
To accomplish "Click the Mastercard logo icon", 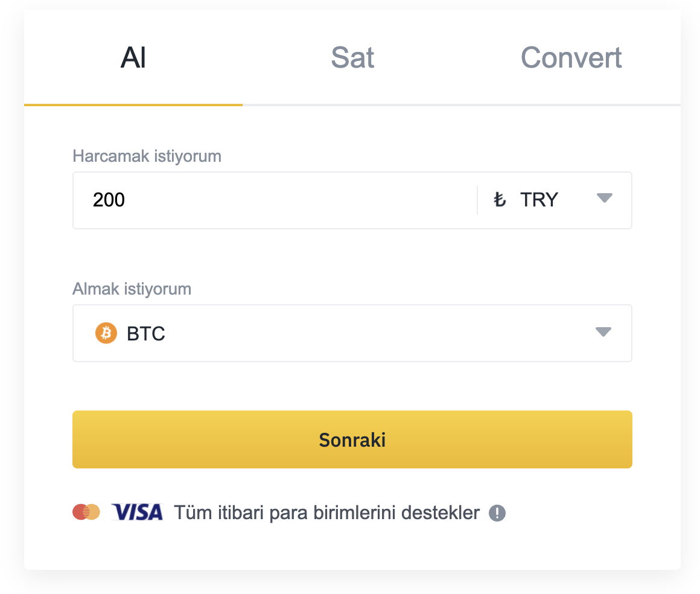I will point(86,513).
